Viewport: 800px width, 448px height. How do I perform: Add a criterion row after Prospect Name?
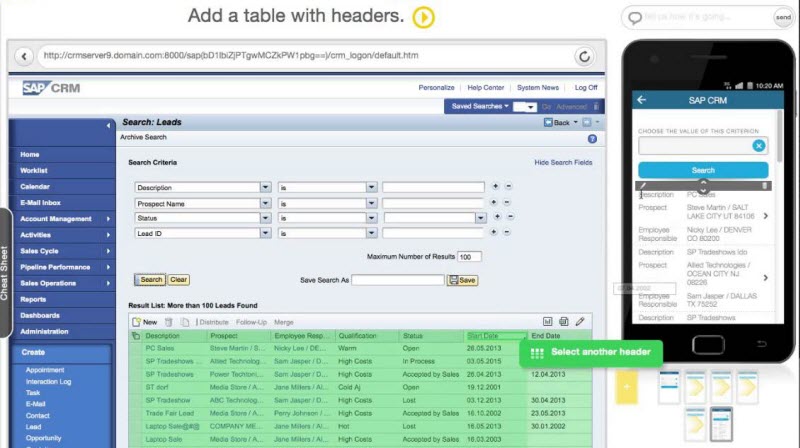(x=493, y=203)
